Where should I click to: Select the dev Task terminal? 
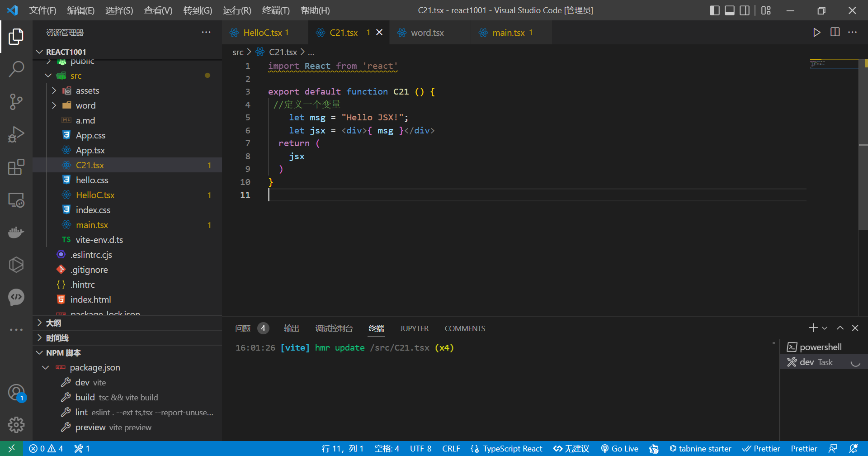[x=823, y=362]
